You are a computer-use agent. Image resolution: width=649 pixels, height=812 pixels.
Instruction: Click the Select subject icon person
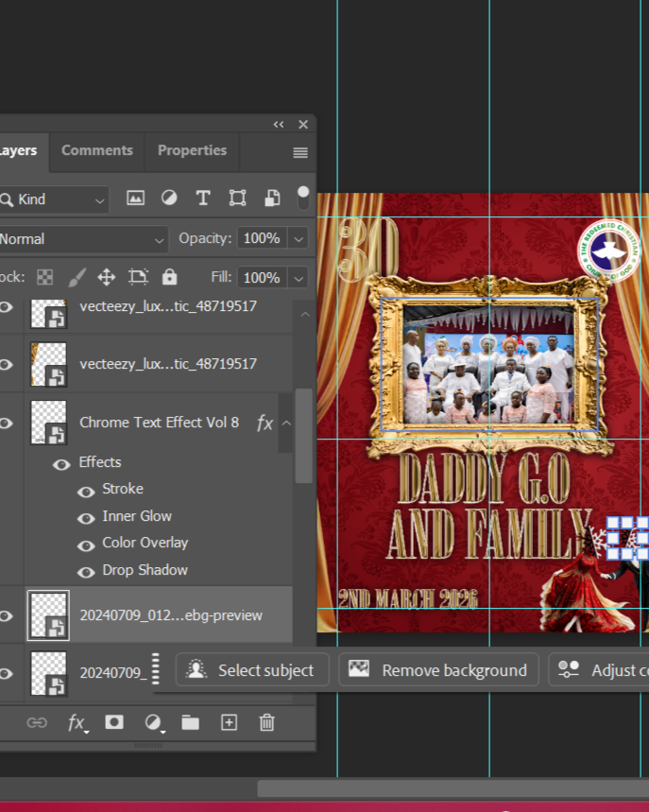pyautogui.click(x=196, y=669)
